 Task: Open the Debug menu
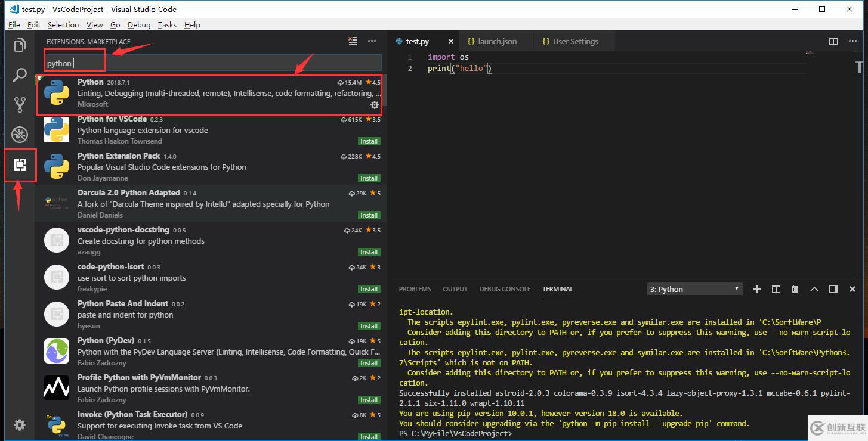coord(139,24)
